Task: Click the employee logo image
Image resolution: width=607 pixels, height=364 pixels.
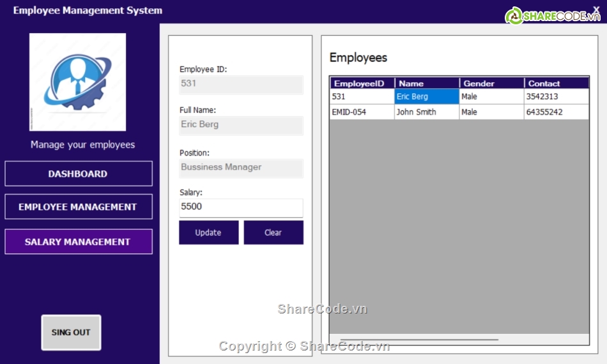Action: click(x=77, y=82)
